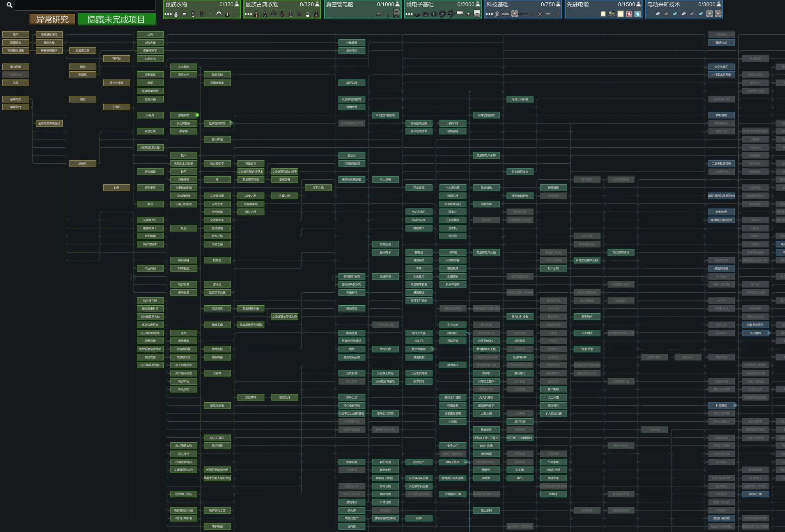Focus the research search input field

click(85, 5)
